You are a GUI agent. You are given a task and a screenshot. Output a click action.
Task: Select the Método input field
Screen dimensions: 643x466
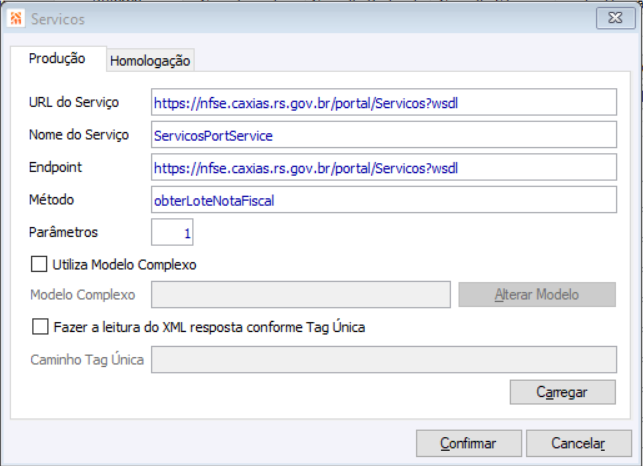point(383,200)
